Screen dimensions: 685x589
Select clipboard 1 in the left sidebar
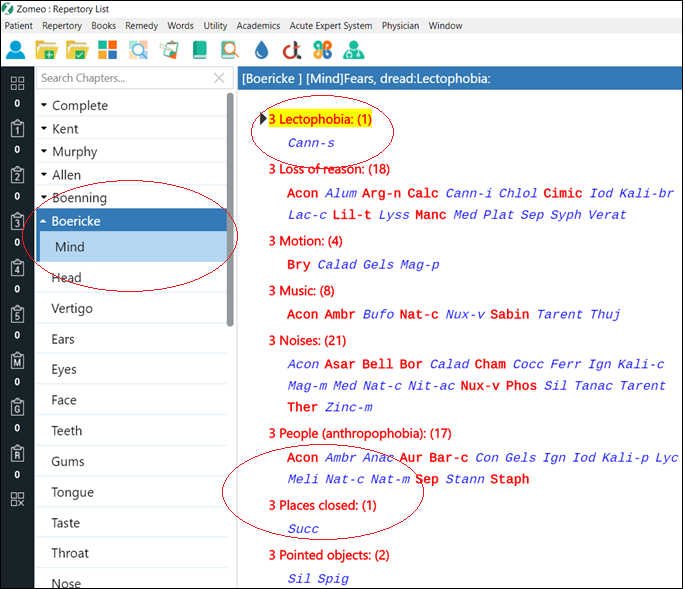point(17,129)
